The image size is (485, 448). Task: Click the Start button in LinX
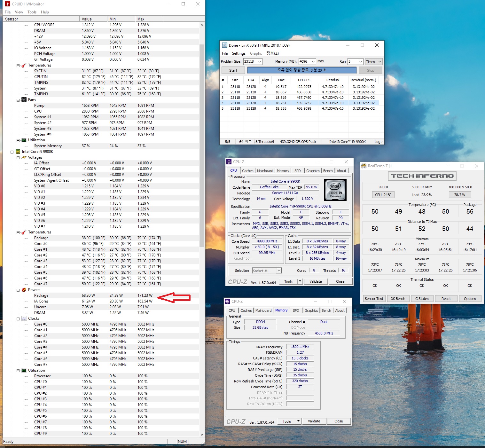(233, 70)
